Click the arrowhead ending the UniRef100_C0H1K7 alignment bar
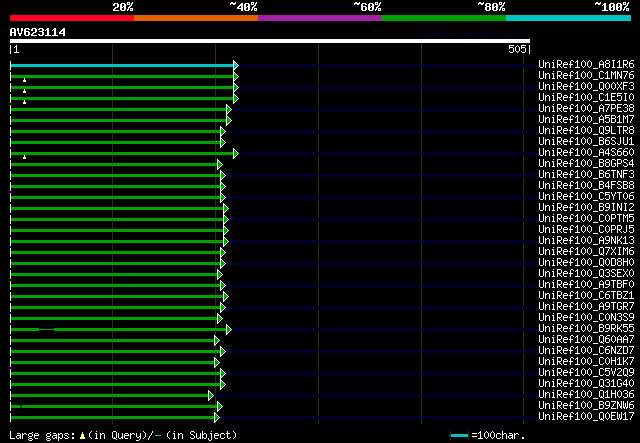This screenshot has width=640, height=443. [217, 363]
